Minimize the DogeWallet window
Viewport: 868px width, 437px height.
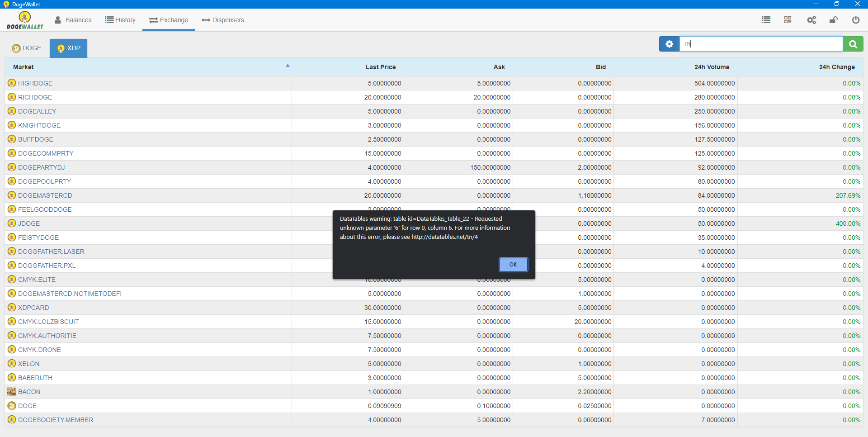click(x=816, y=4)
